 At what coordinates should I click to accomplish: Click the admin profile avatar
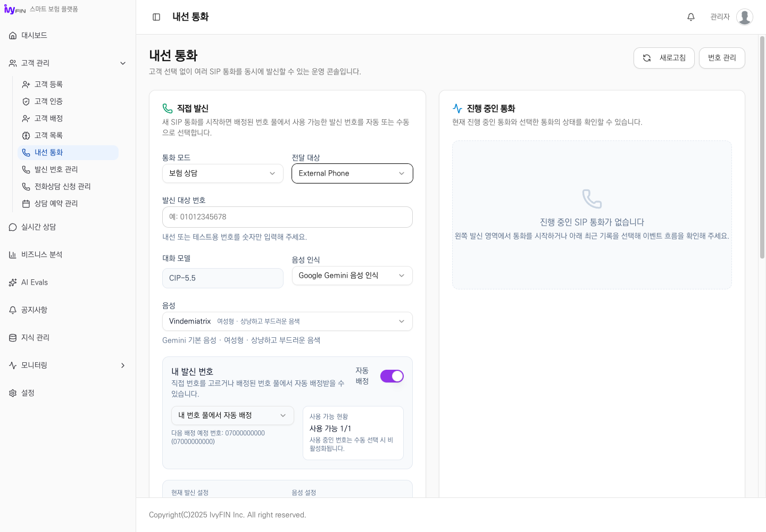[x=745, y=17]
